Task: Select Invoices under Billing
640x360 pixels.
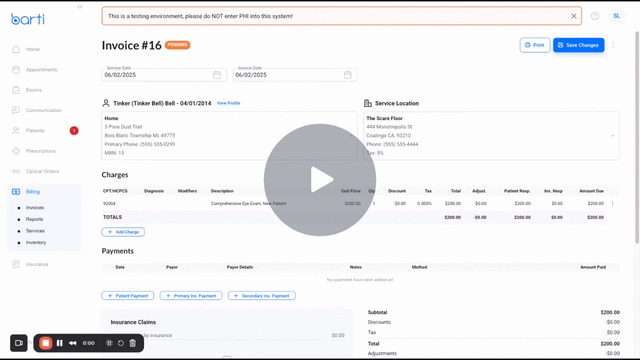Action: [35, 208]
